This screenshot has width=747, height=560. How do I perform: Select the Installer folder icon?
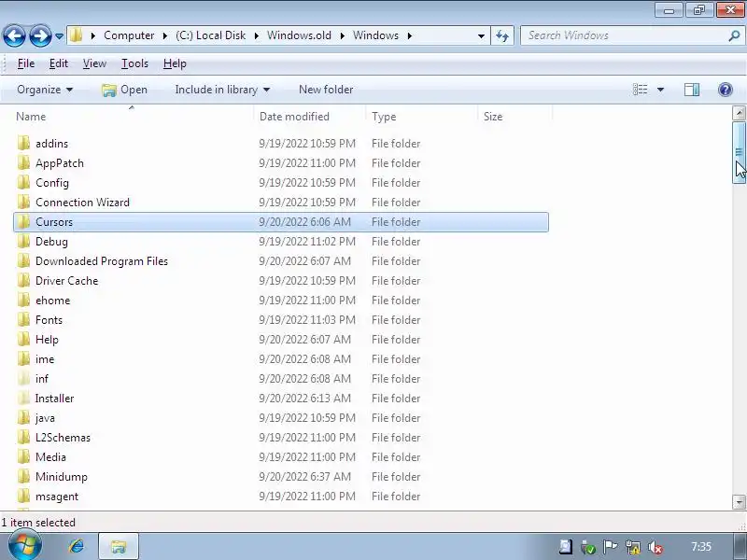tap(23, 399)
